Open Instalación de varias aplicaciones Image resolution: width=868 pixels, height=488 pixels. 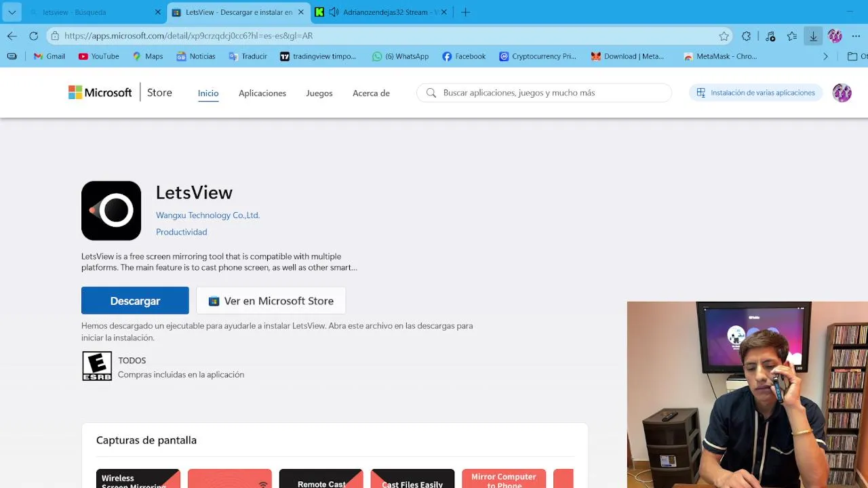[755, 93]
